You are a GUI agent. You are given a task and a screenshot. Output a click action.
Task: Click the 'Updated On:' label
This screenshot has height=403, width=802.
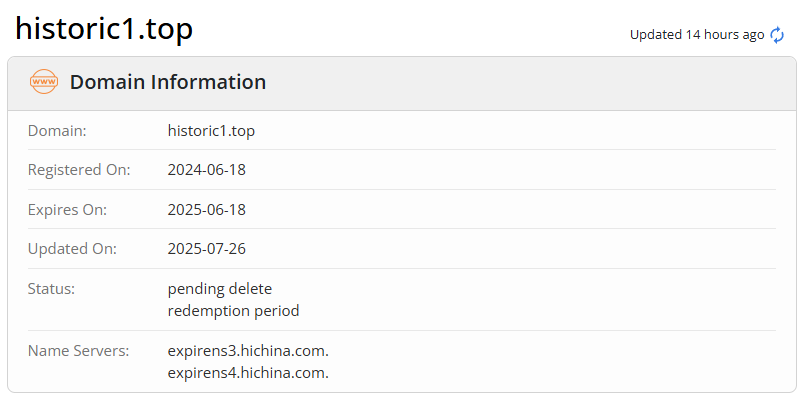click(x=72, y=249)
